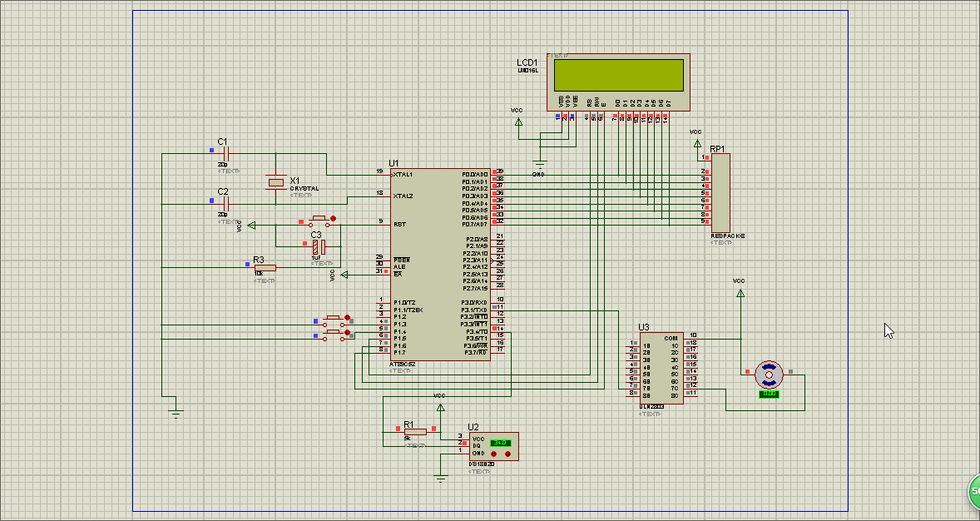Viewport: 980px width, 521px height.
Task: Click the ground symbol below LCD1
Action: [x=540, y=164]
